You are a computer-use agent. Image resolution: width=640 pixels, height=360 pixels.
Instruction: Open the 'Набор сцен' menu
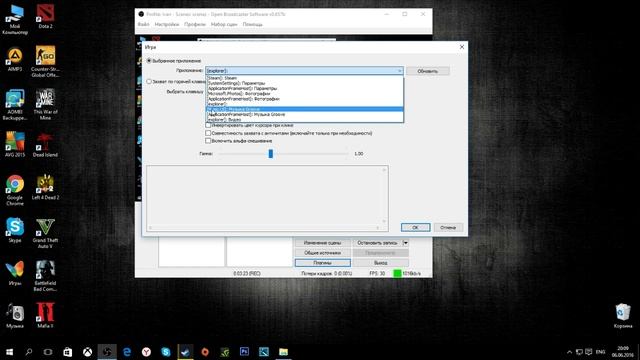point(224,24)
